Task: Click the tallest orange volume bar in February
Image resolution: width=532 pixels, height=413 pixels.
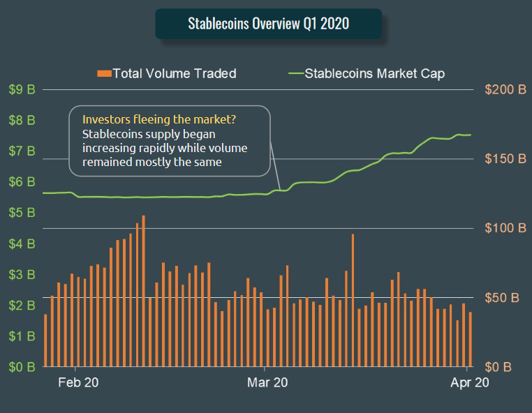Action: (144, 291)
